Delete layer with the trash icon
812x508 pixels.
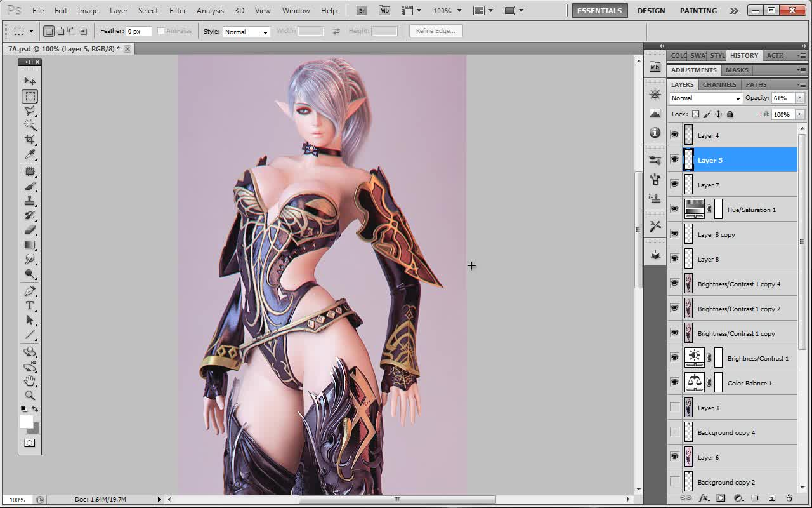pyautogui.click(x=789, y=498)
